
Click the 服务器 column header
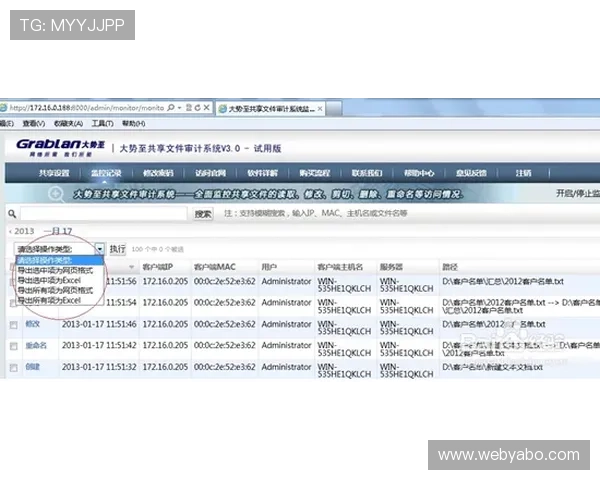pos(391,267)
